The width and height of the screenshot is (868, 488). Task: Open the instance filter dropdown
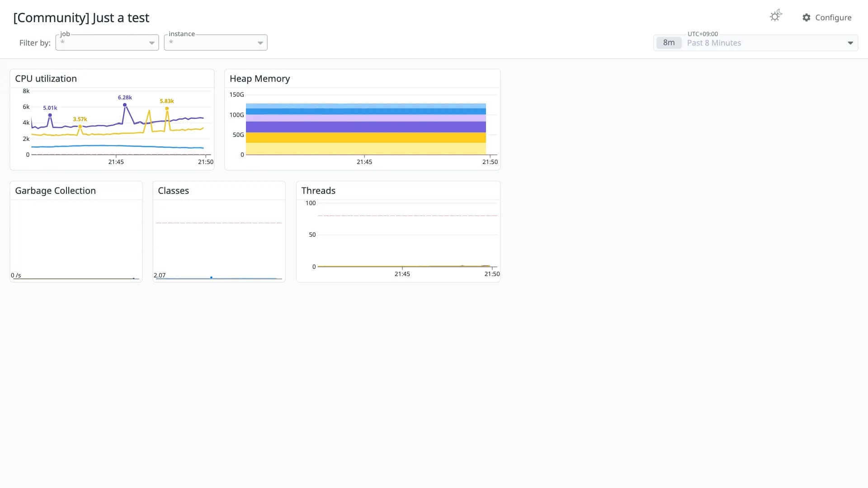pyautogui.click(x=216, y=42)
